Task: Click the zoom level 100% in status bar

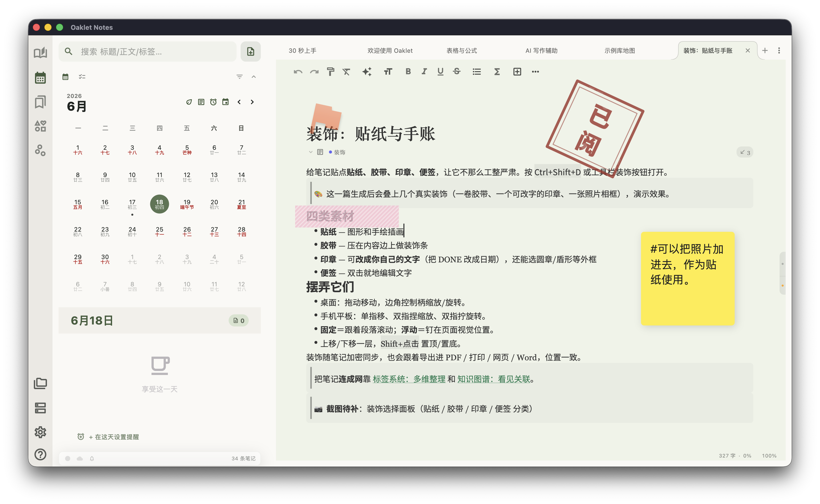Action: click(x=769, y=456)
